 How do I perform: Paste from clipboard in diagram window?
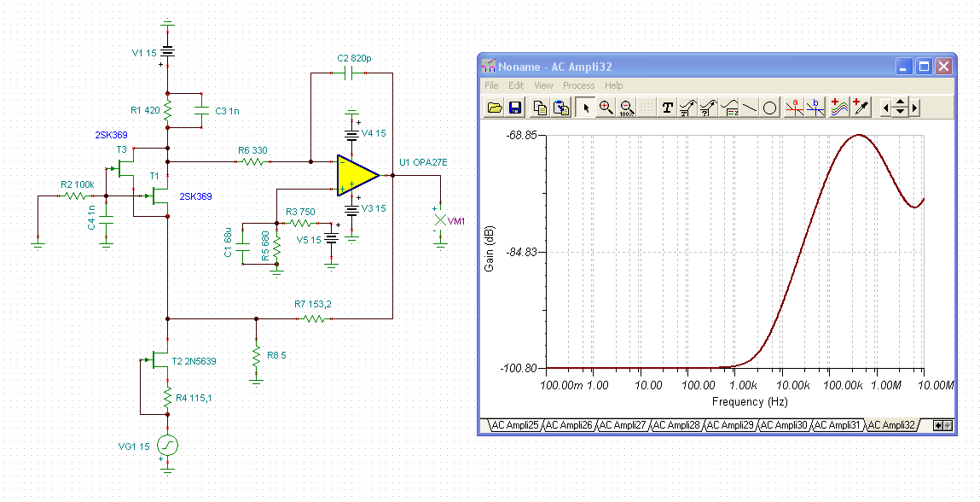[x=561, y=108]
